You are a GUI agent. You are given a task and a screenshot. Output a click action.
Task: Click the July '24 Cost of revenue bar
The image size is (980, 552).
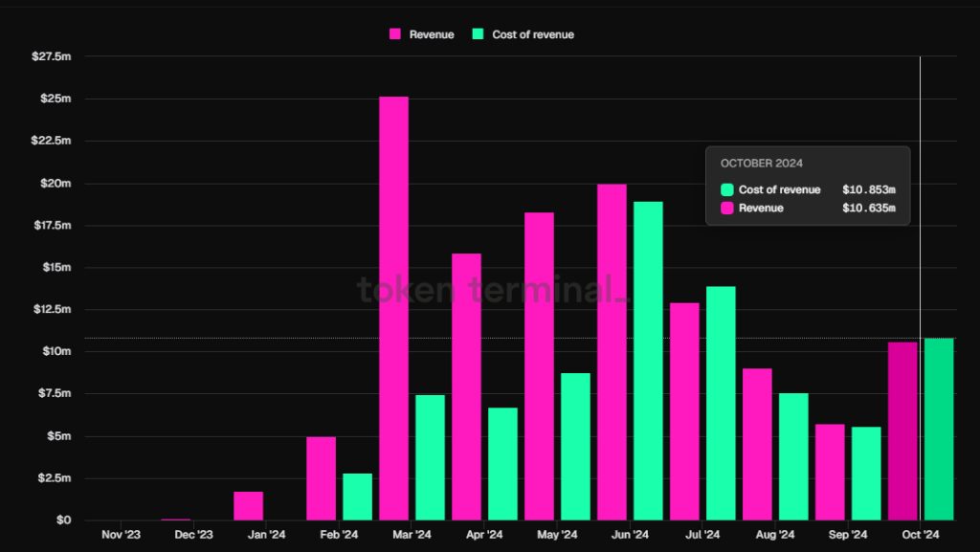pos(721,403)
